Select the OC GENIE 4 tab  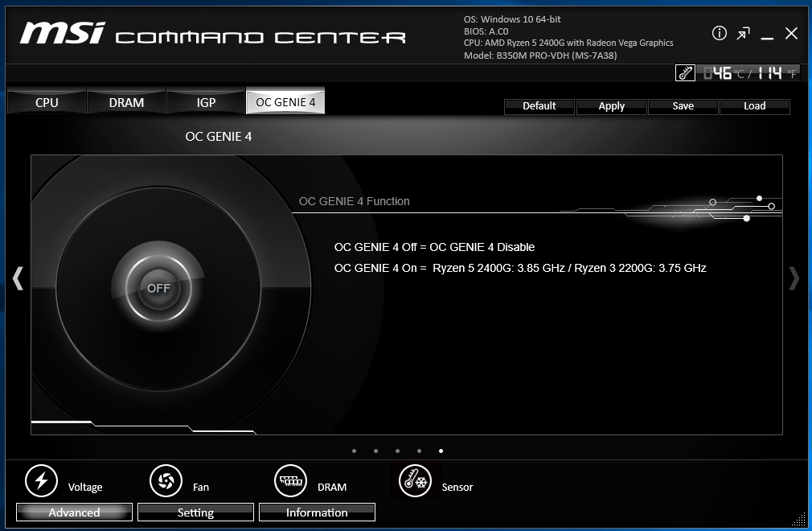[285, 101]
